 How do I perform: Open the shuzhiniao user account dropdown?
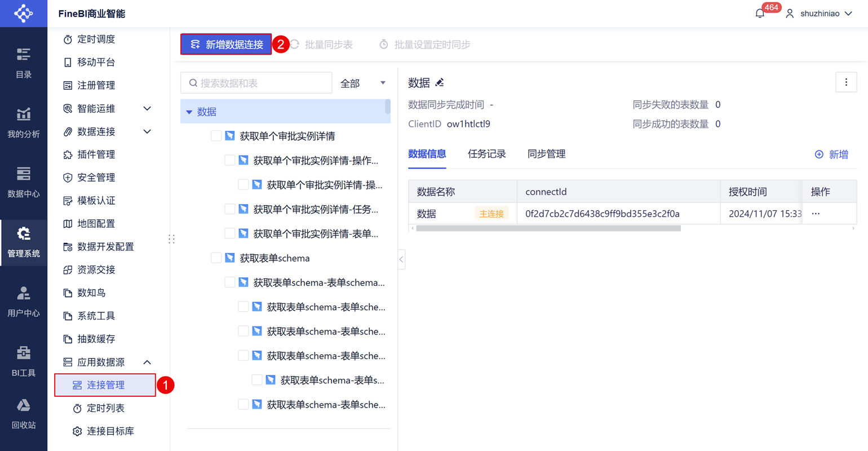tap(819, 14)
